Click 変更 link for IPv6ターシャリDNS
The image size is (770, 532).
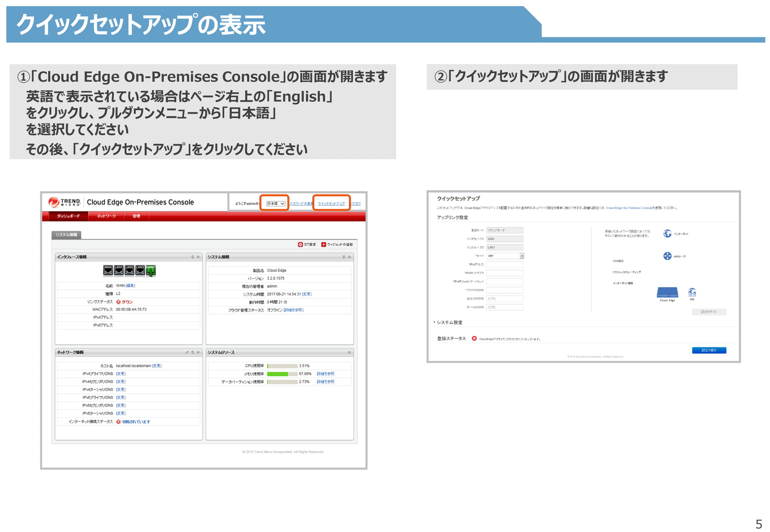[121, 413]
